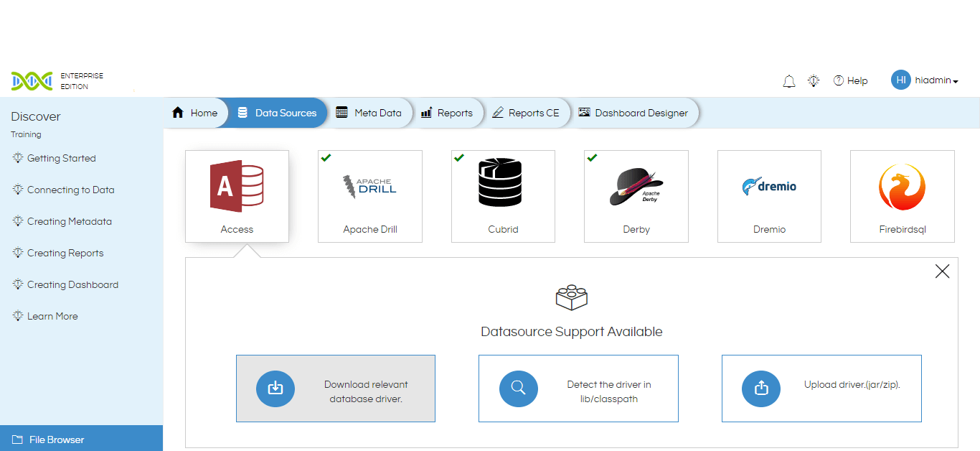Choose Upload driver (jar/zip) option
The image size is (980, 451).
coord(821,389)
